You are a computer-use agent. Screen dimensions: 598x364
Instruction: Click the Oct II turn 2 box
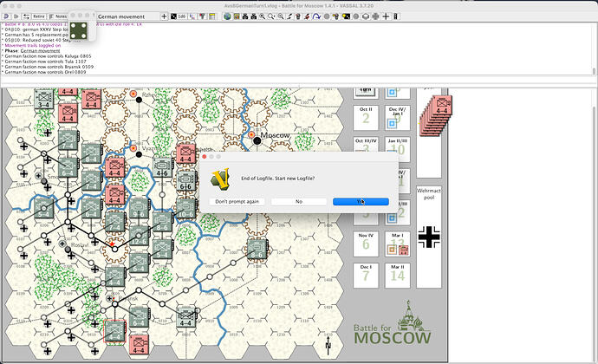[366, 114]
